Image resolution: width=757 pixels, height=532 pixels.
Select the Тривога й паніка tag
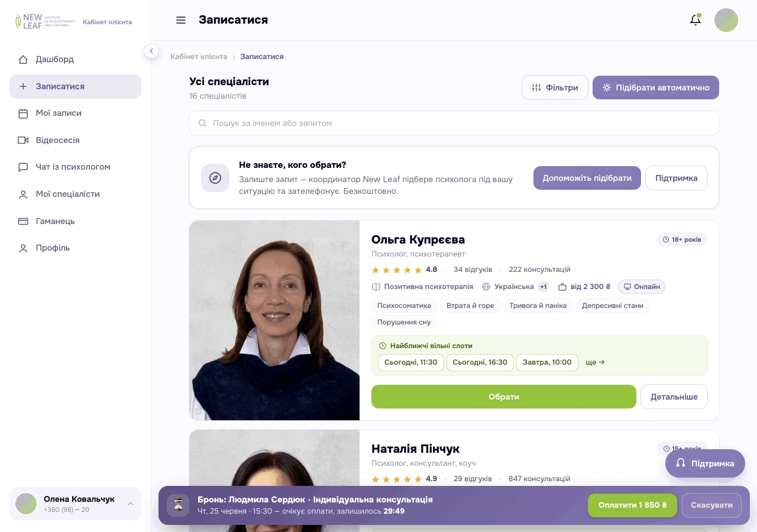tap(538, 306)
